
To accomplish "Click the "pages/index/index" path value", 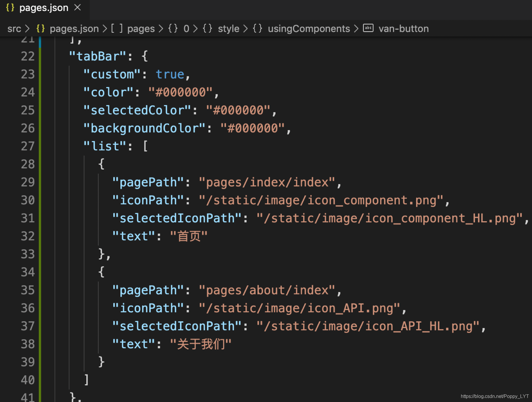I will [x=267, y=182].
